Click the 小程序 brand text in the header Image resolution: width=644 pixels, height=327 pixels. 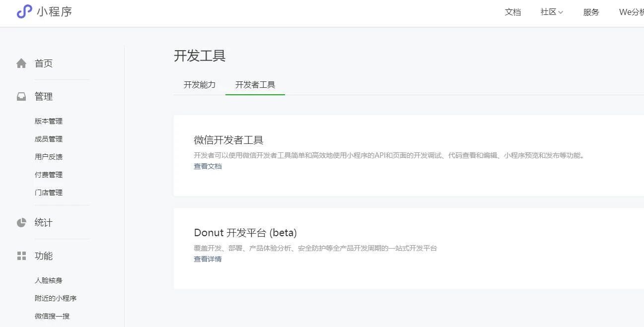(54, 11)
